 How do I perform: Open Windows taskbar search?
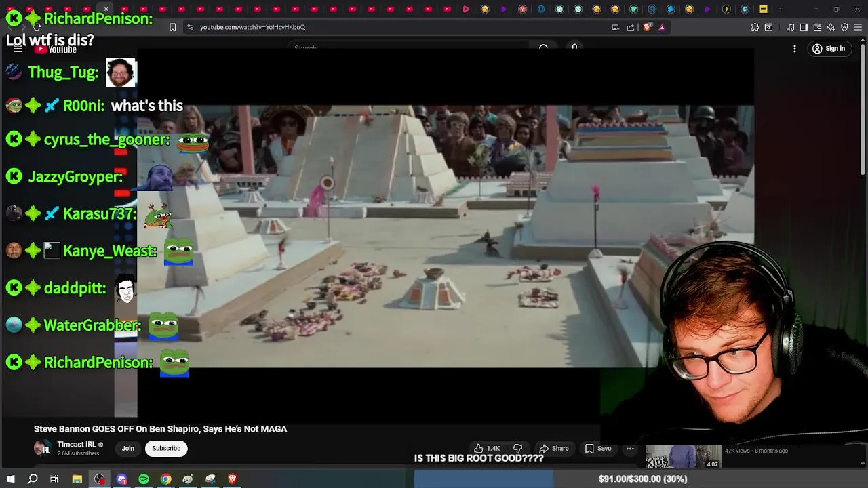(x=33, y=479)
